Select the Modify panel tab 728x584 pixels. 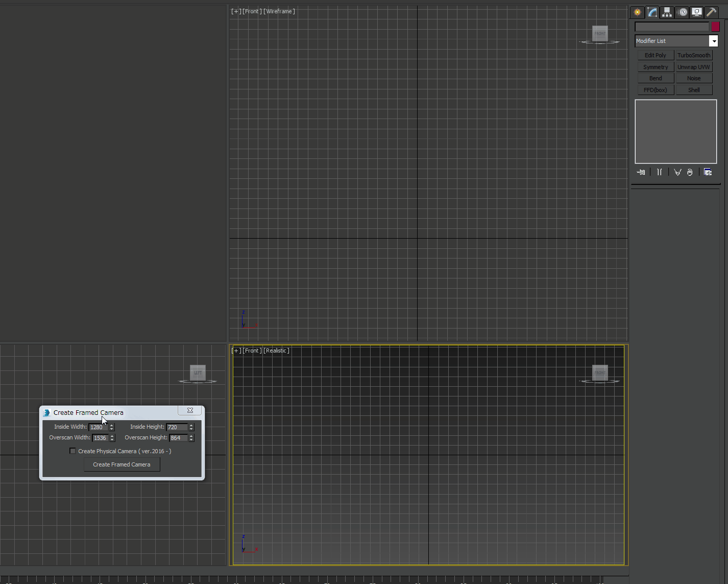[652, 12]
